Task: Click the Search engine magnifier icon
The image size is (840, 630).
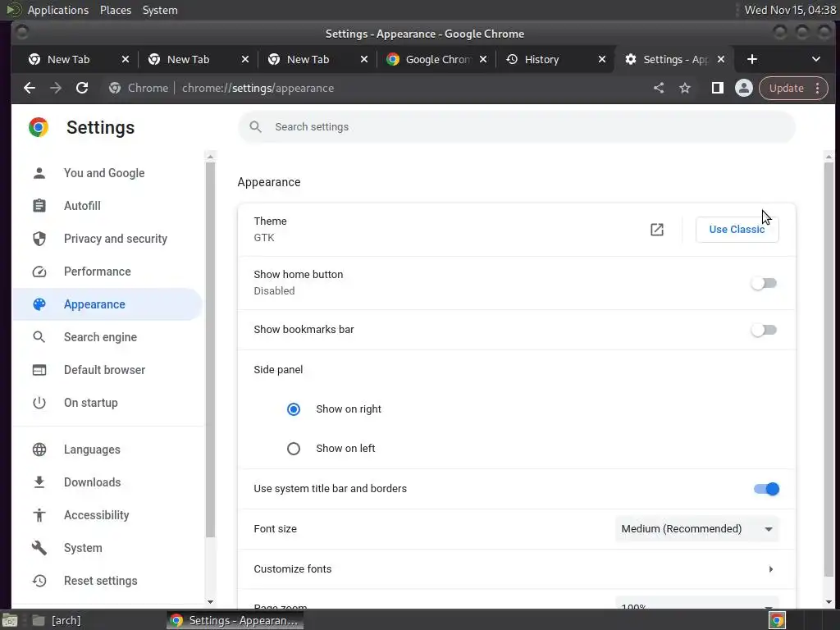Action: 39,337
